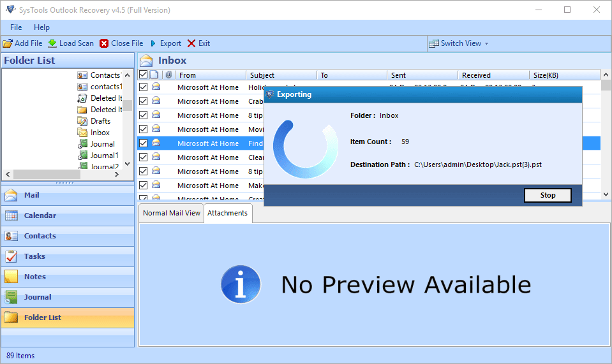
Task: Click Mail icon in navigation pane
Action: click(11, 195)
